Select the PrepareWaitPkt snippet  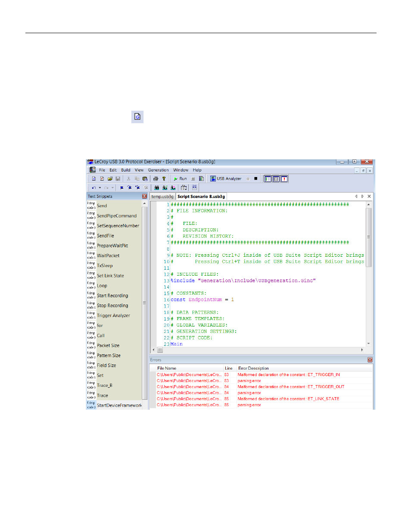coord(112,246)
